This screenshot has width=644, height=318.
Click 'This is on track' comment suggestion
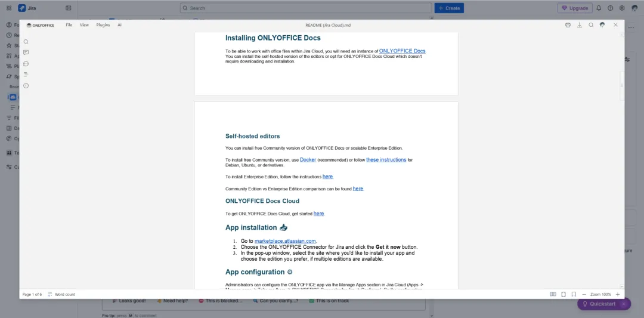pos(329,301)
